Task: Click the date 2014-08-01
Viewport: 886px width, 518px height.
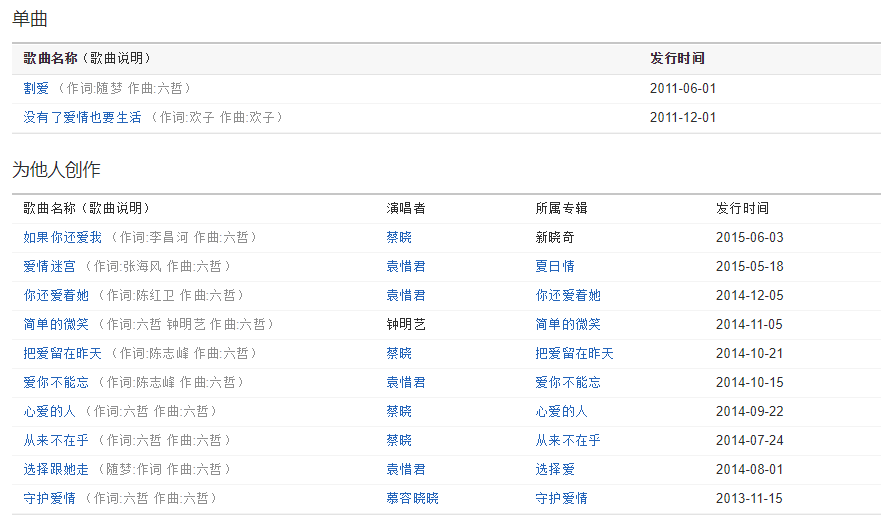Action: pos(749,469)
